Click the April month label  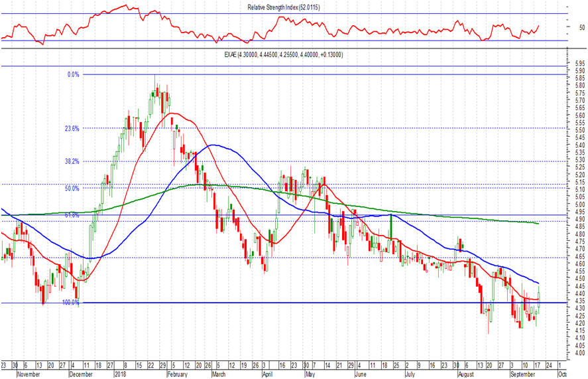coord(267,374)
